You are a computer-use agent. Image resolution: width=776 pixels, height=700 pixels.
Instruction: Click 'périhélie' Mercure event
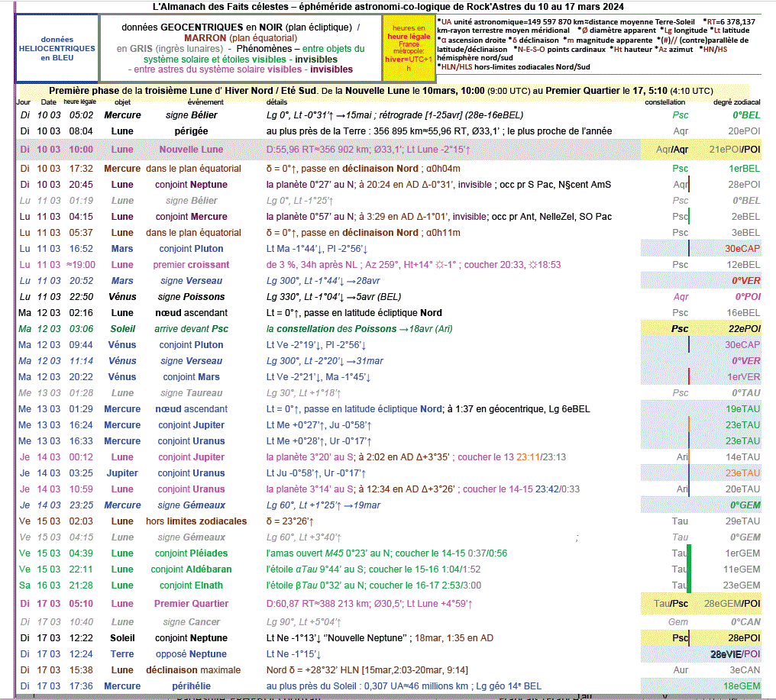pyautogui.click(x=191, y=686)
